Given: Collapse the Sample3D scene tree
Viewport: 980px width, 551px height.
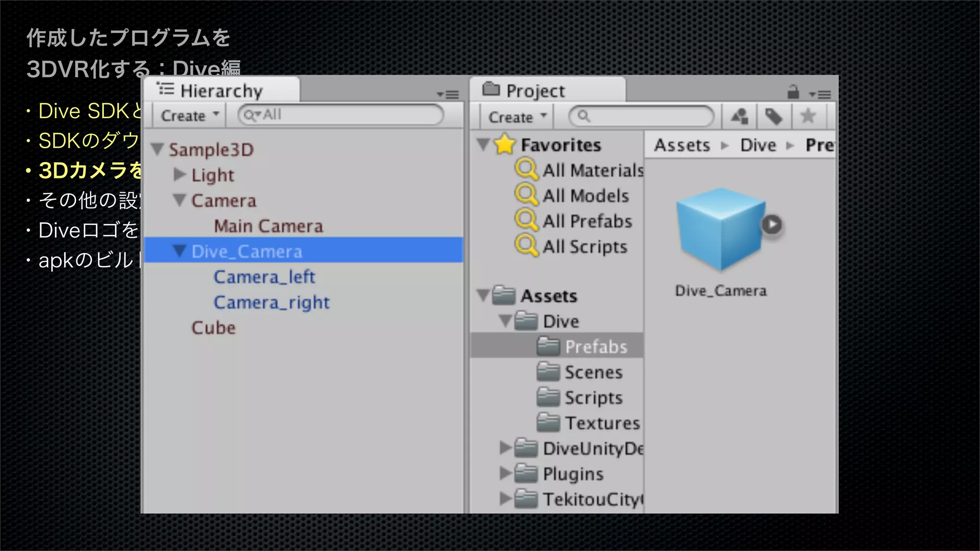Looking at the screenshot, I should click(157, 149).
